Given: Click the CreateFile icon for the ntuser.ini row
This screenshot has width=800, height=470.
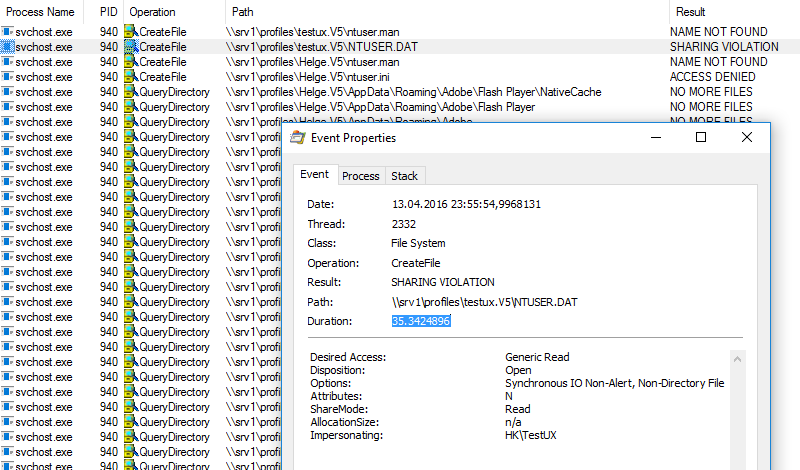Looking at the screenshot, I should pyautogui.click(x=130, y=77).
